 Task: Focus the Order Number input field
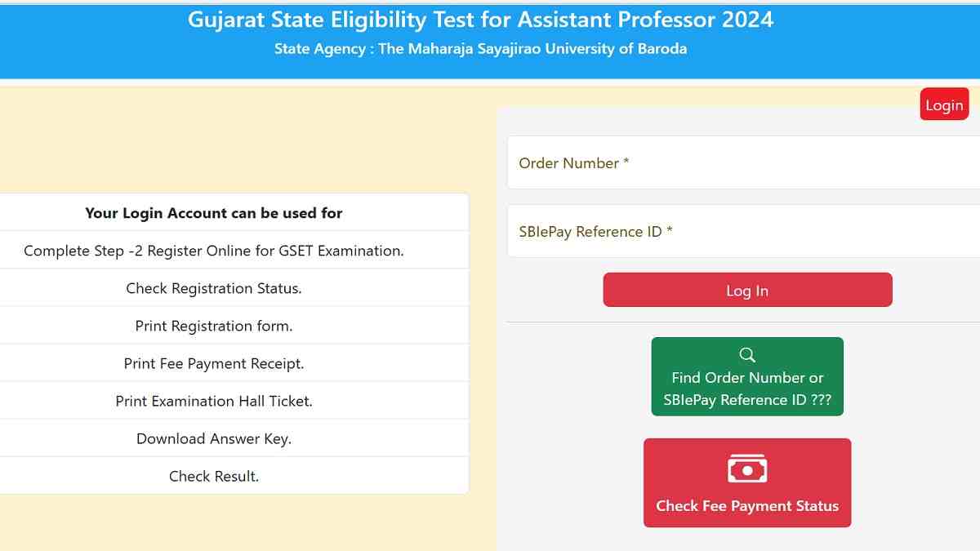pos(743,163)
